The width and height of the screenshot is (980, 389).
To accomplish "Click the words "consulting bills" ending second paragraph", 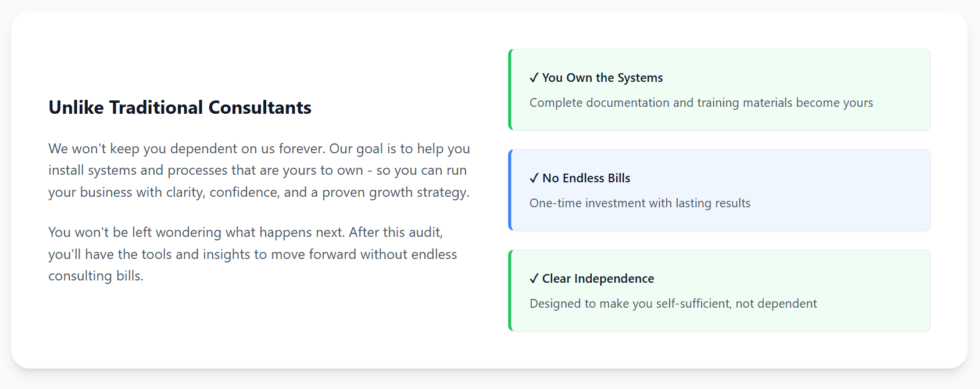I will point(95,276).
